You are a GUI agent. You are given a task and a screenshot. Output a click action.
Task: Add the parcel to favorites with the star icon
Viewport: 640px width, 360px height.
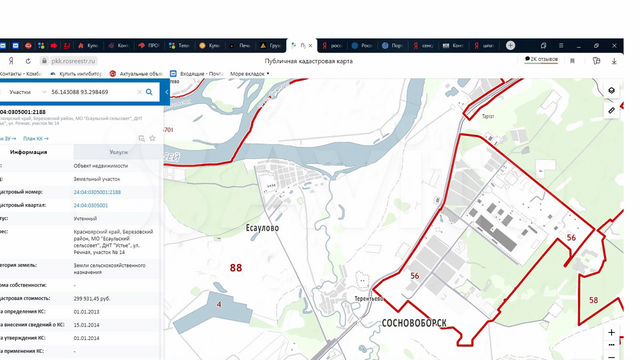point(152,138)
